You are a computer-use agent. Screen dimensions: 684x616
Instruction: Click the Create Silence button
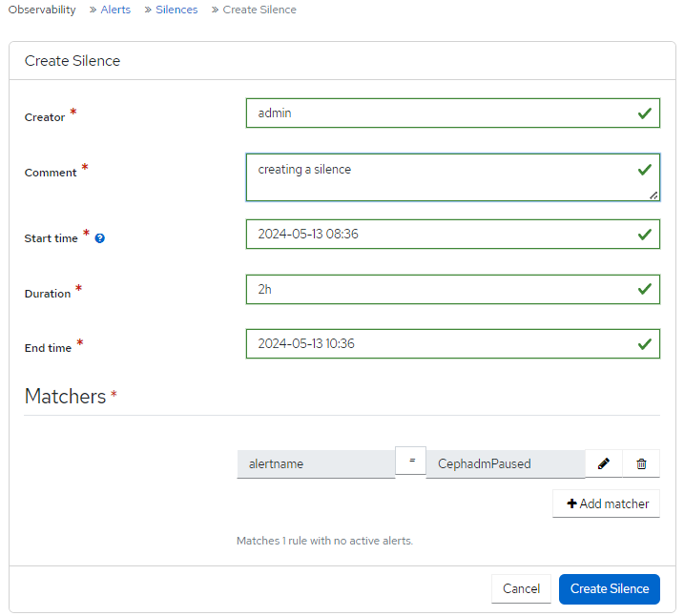(609, 588)
